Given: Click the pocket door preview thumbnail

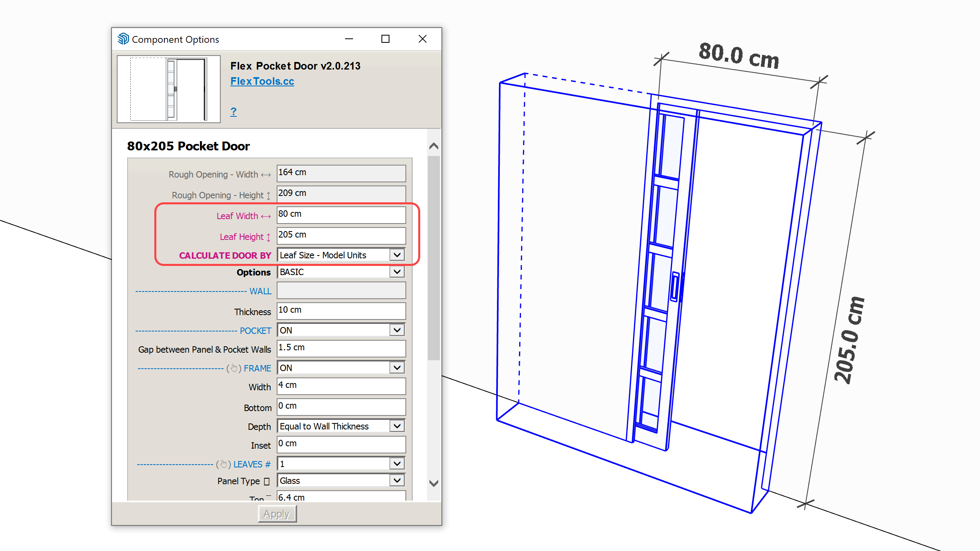Looking at the screenshot, I should click(168, 89).
